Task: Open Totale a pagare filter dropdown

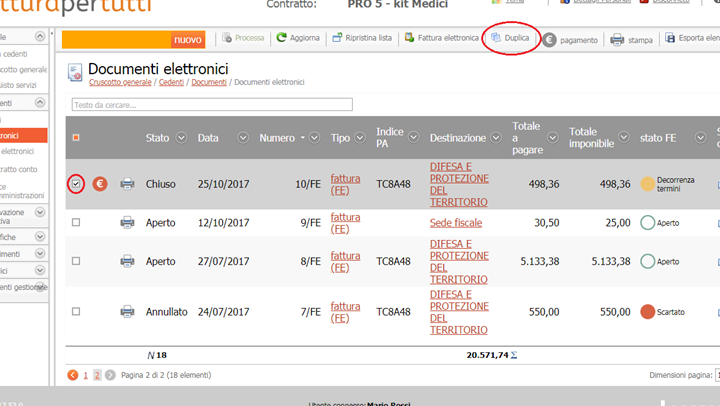Action: [x=552, y=137]
